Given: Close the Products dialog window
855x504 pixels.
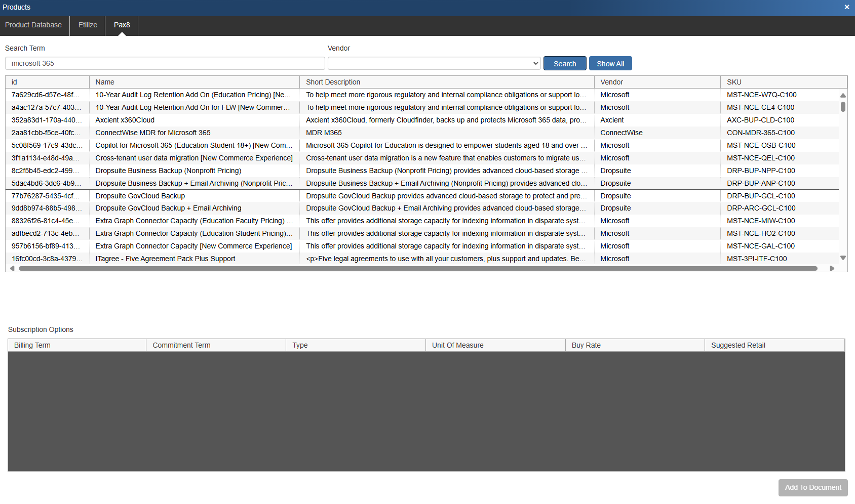Looking at the screenshot, I should point(846,7).
